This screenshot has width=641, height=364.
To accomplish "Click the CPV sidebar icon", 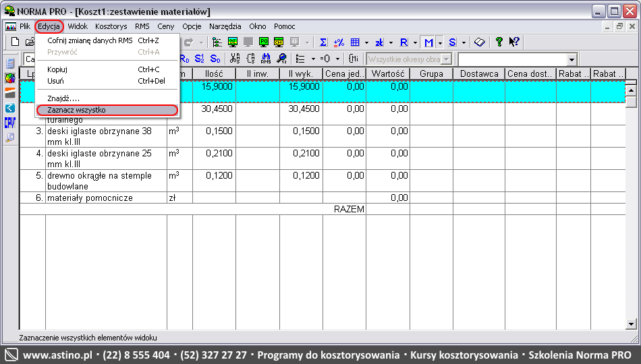I will pos(10,123).
